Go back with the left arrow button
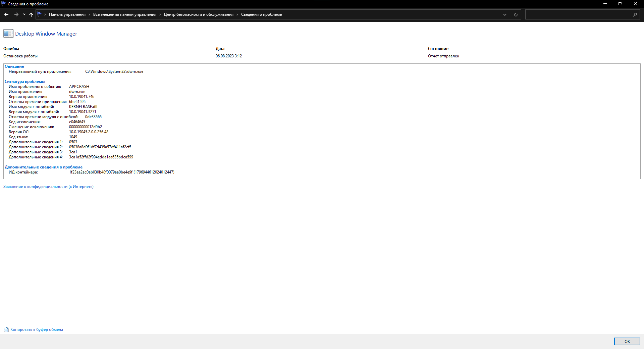 click(6, 14)
